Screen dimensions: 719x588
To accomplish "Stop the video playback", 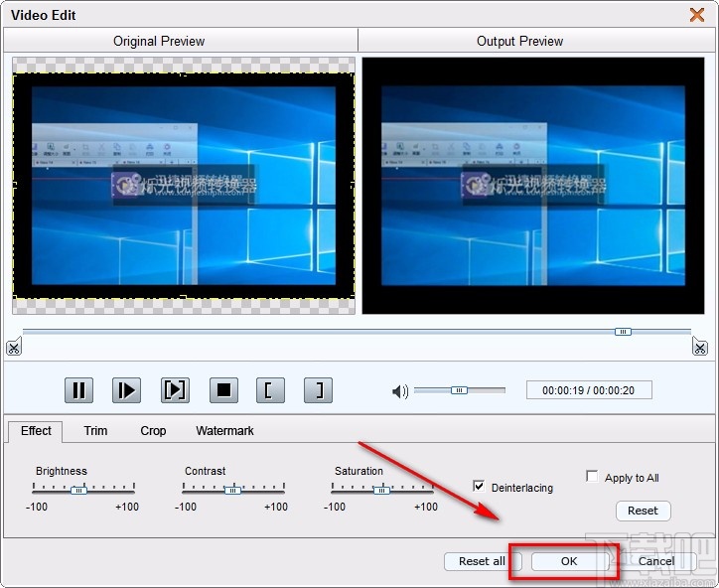I will coord(223,390).
